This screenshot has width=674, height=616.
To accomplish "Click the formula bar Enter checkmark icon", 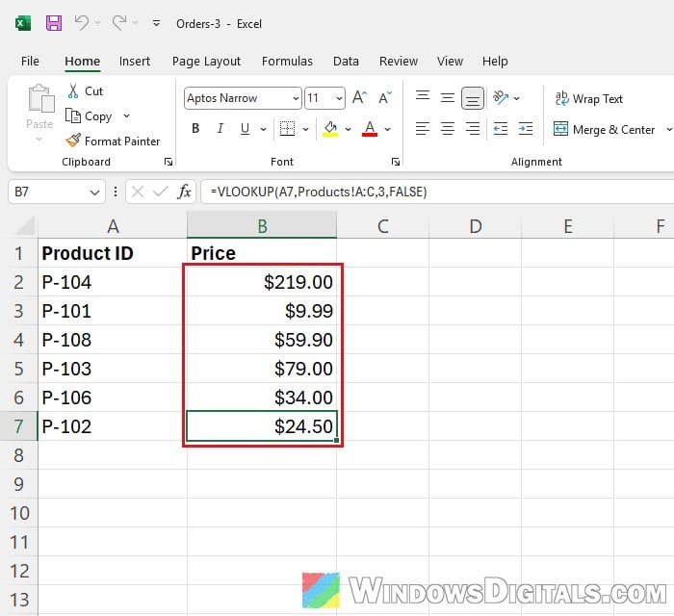I will point(161,192).
